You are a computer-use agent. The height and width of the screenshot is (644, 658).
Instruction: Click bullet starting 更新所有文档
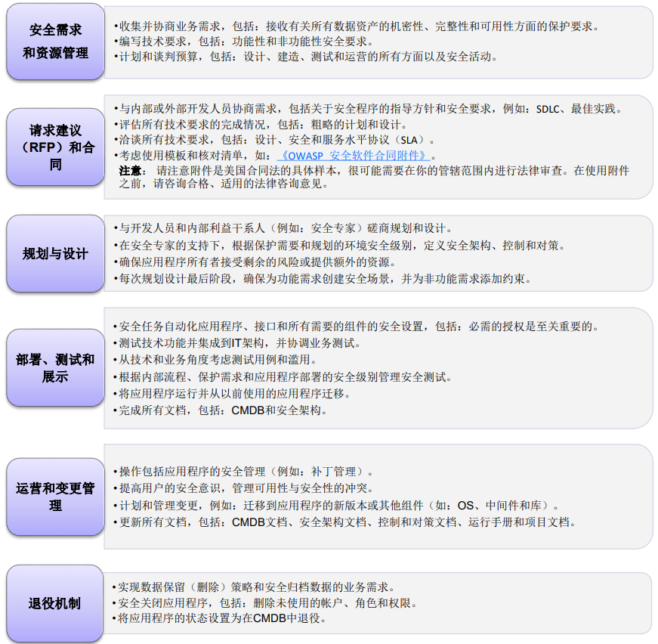point(345,522)
